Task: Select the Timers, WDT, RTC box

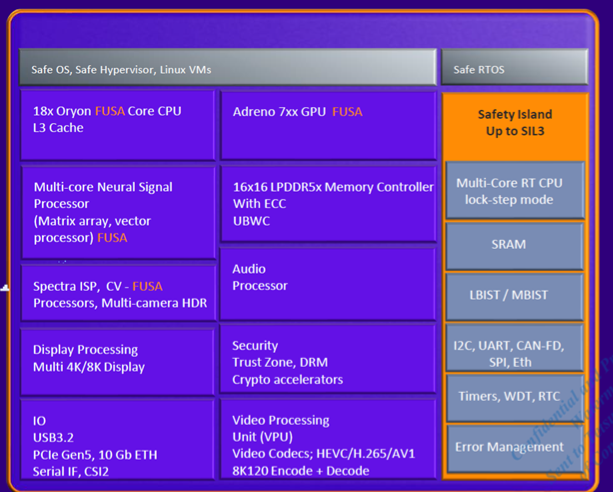Action: pyautogui.click(x=514, y=397)
